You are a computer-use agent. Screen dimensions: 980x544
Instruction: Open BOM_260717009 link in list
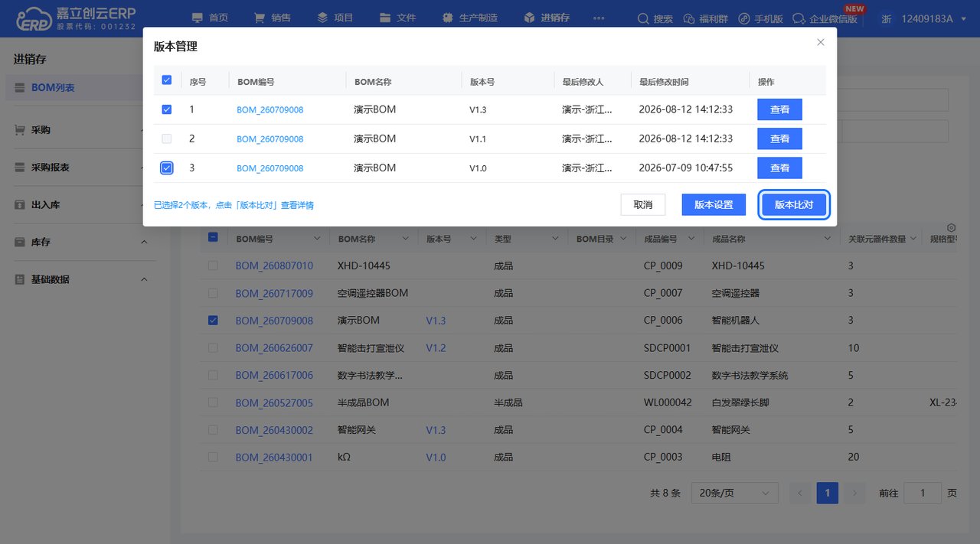(274, 293)
